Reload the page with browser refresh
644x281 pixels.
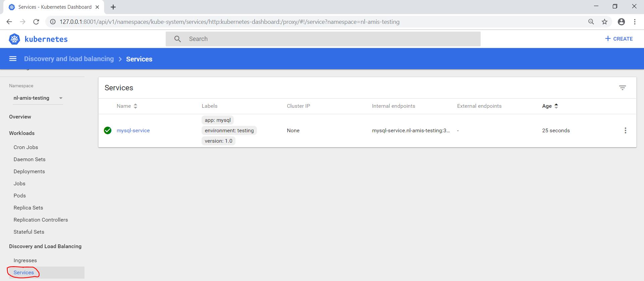pyautogui.click(x=36, y=22)
